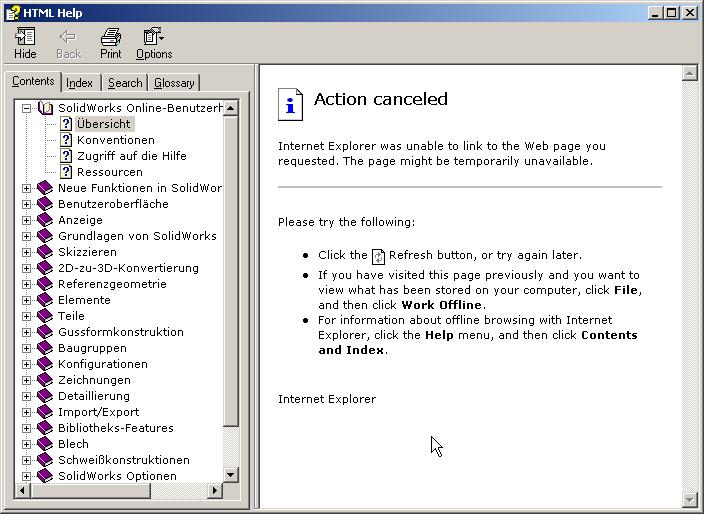Click the Hide toolbar button
The width and height of the screenshot is (704, 514).
tap(25, 43)
